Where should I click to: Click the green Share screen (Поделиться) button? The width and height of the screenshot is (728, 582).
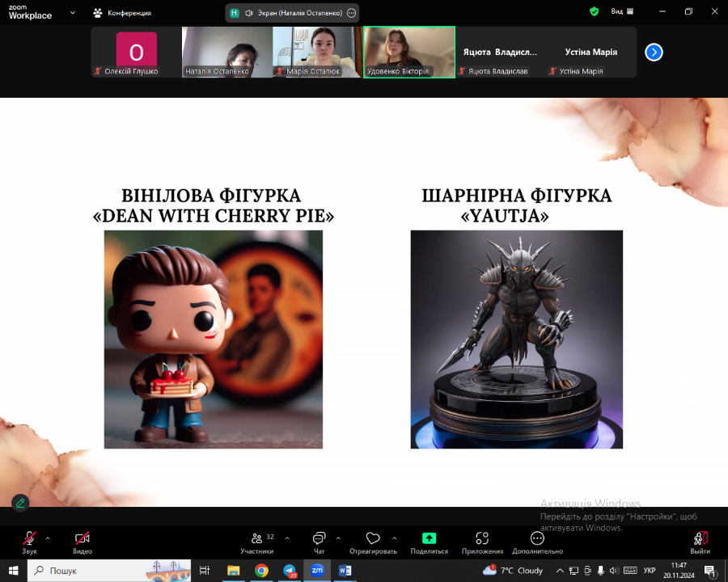[x=429, y=542]
